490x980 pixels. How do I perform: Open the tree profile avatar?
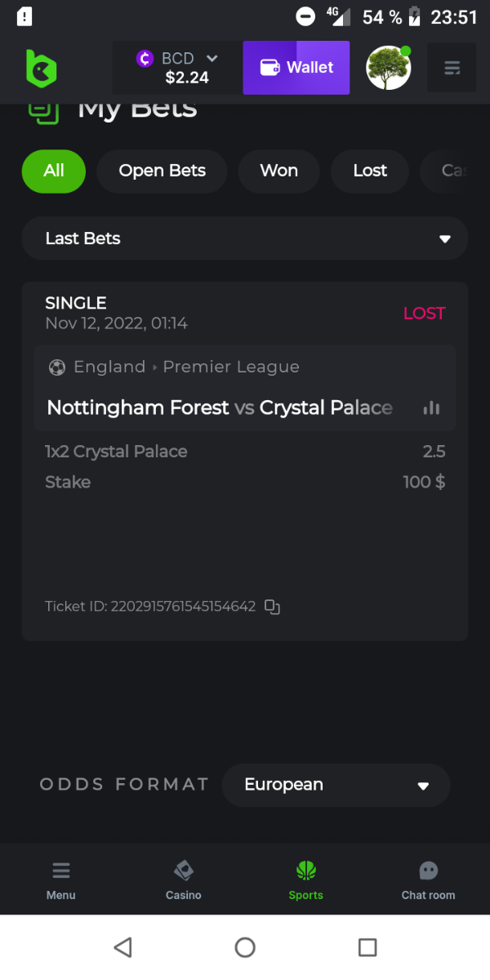coord(388,68)
